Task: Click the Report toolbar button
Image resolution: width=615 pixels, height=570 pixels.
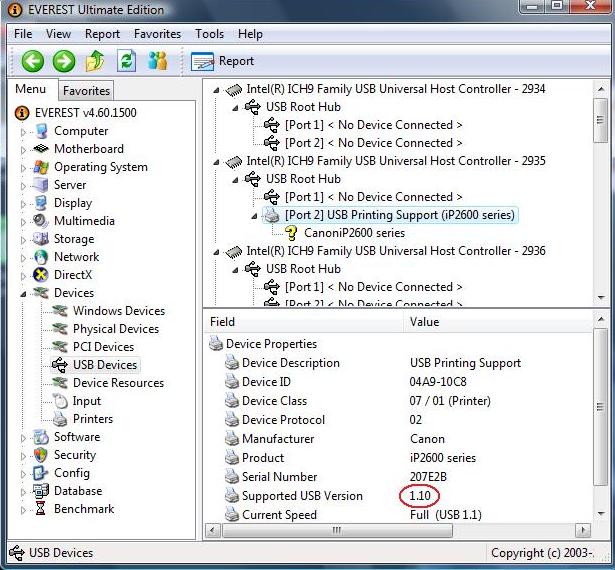Action: tap(222, 61)
